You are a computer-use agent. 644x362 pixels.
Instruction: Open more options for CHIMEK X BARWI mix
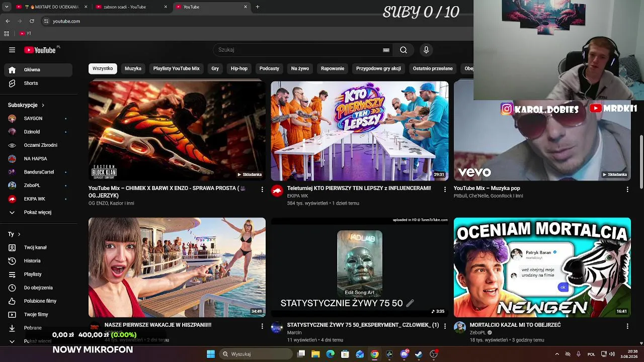262,189
